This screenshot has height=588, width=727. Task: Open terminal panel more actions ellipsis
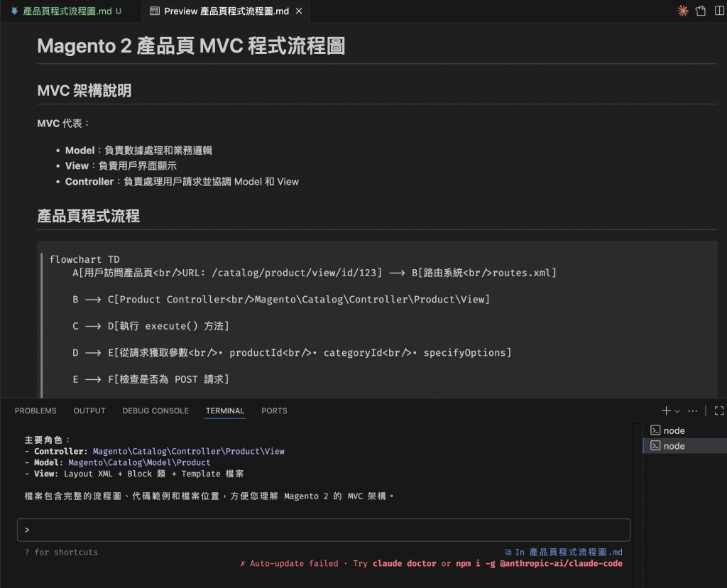coord(693,411)
